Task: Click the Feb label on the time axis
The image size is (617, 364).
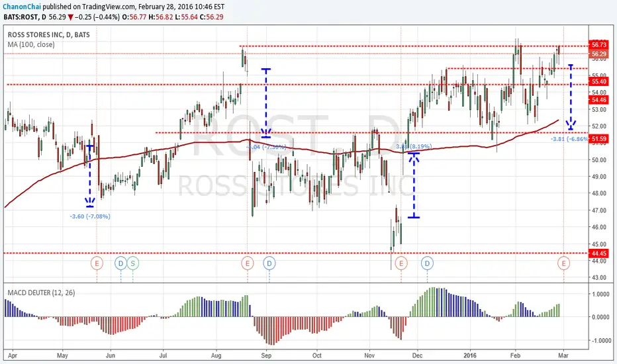Action: pos(515,355)
